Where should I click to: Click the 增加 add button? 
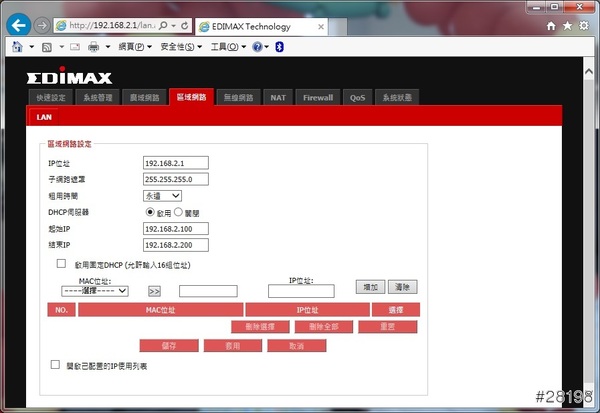point(370,287)
